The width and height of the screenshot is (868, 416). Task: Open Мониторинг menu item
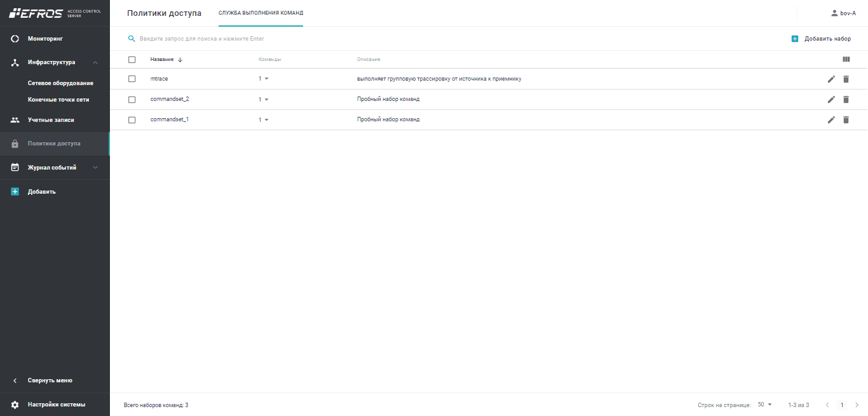click(55, 39)
